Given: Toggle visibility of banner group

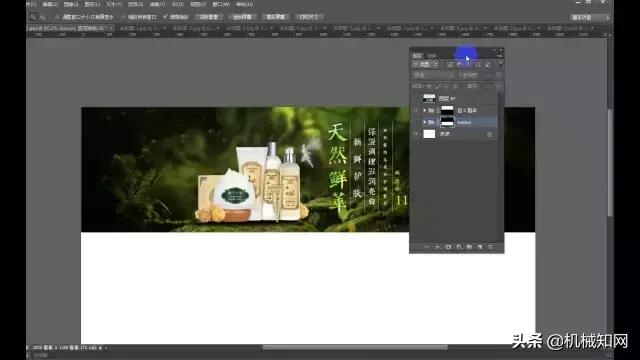Looking at the screenshot, I should (x=416, y=122).
